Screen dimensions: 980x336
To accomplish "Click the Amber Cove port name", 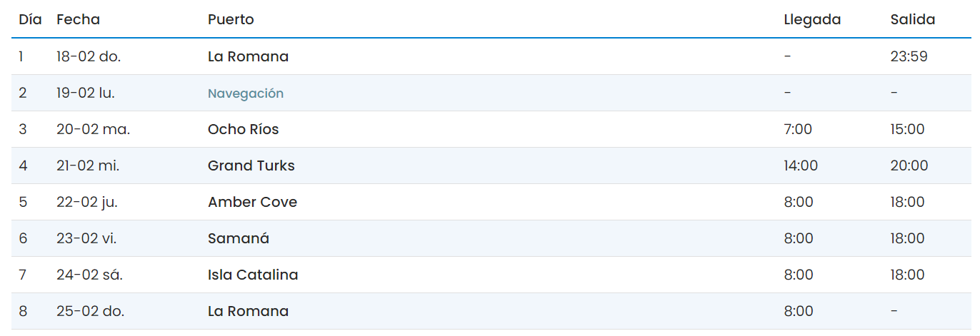I will 252,202.
